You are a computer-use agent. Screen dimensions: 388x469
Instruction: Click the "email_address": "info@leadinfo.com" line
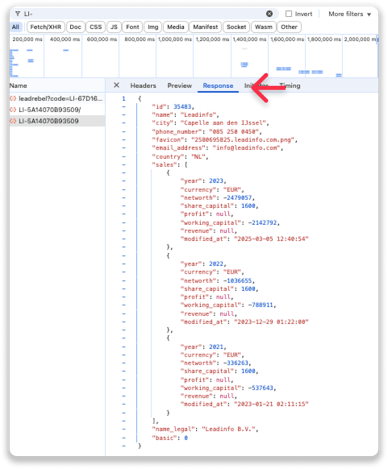click(x=217, y=148)
